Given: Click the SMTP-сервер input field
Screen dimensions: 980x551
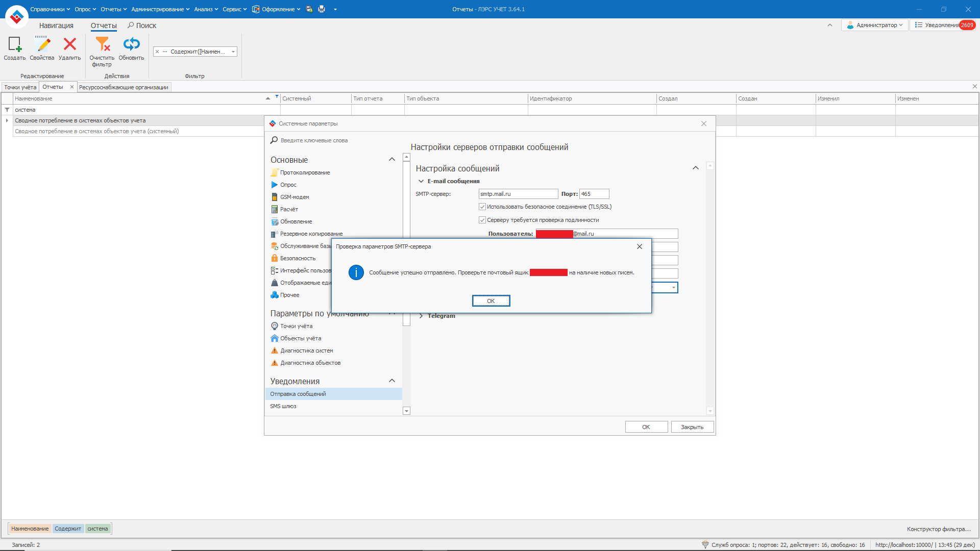Looking at the screenshot, I should click(518, 194).
